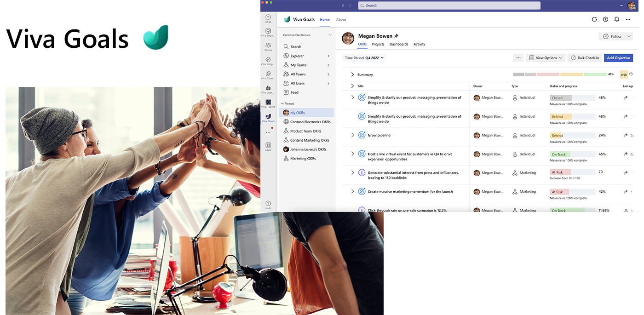Screen dimensions: 644x315
Task: Select the Dashboards tab
Action: [x=399, y=44]
